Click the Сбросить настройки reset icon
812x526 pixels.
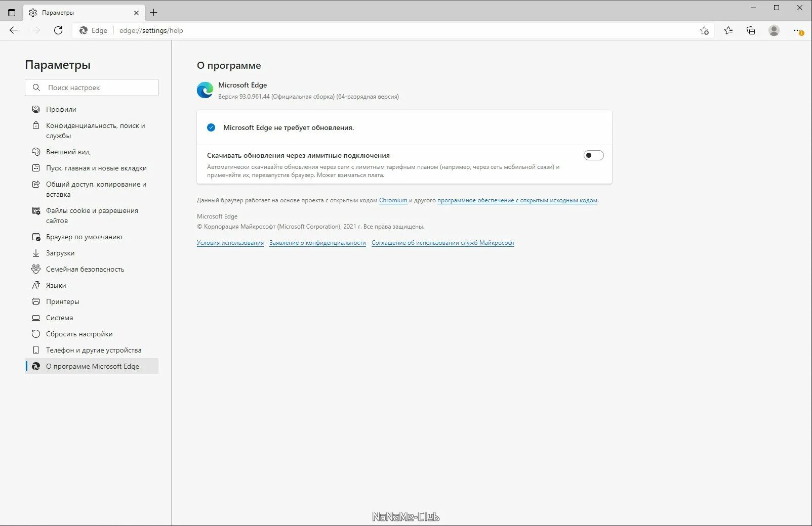pos(36,334)
